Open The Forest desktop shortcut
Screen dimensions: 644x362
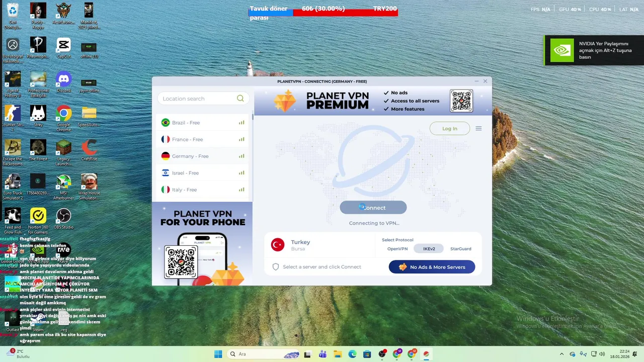(x=38, y=150)
